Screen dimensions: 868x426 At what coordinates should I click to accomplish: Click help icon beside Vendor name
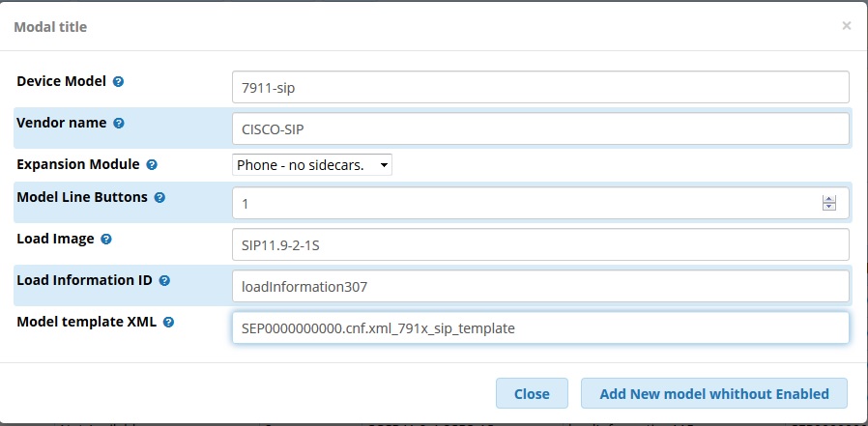pyautogui.click(x=119, y=124)
